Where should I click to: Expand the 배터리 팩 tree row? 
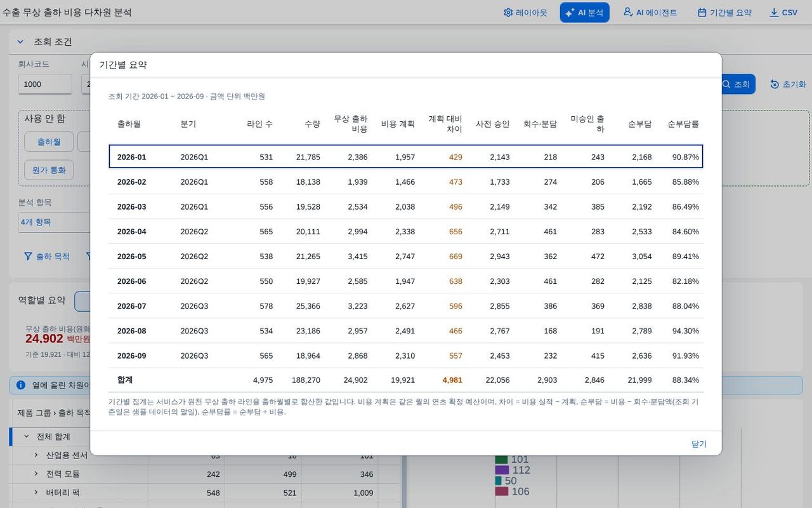tap(36, 492)
